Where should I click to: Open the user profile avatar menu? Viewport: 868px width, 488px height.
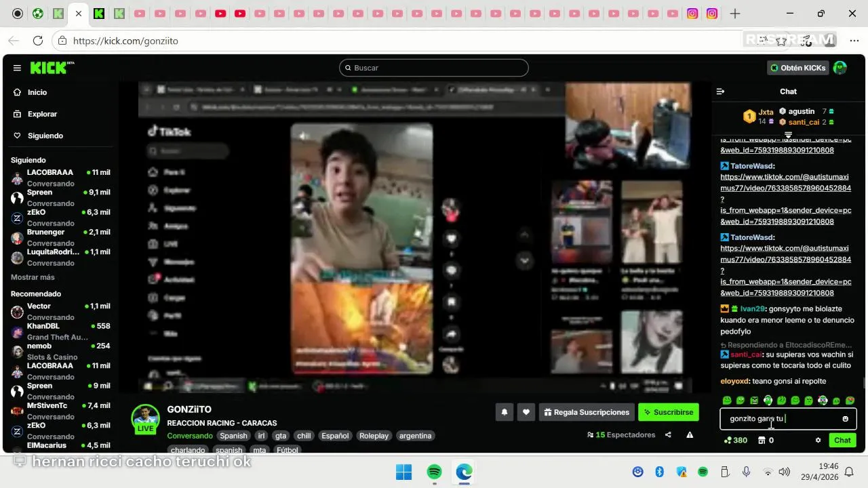pos(840,68)
